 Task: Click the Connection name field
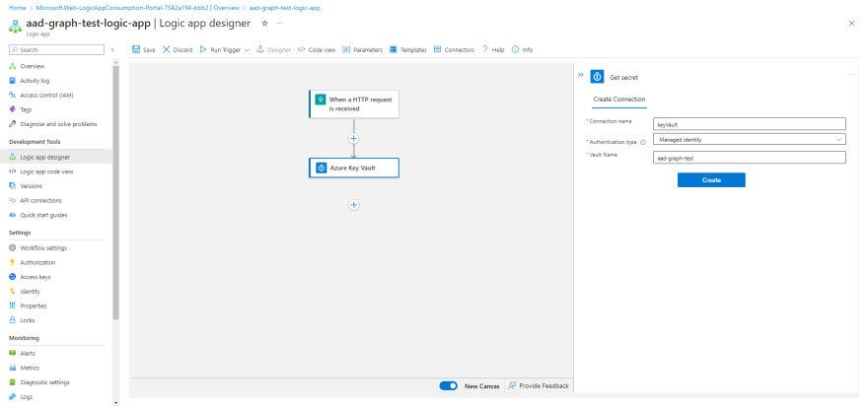[750, 124]
